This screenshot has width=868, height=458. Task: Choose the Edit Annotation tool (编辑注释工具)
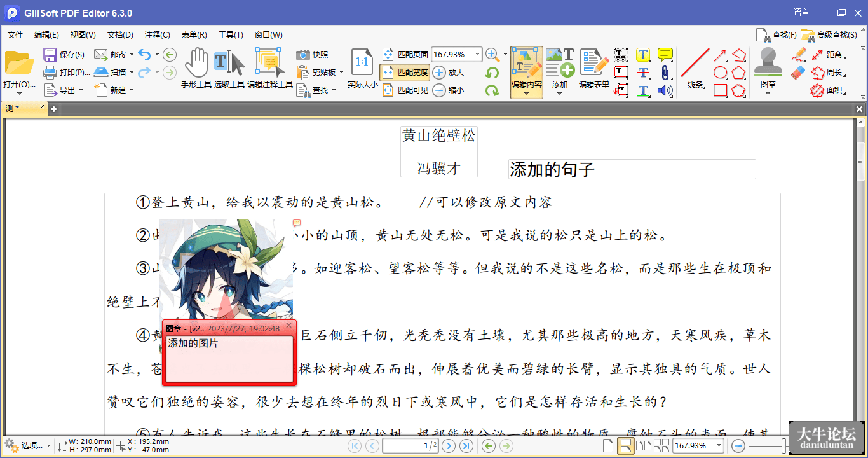tap(270, 68)
